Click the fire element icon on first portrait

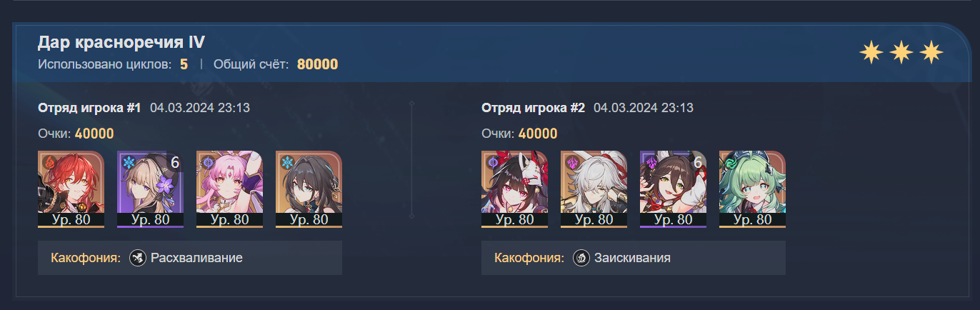tap(49, 162)
